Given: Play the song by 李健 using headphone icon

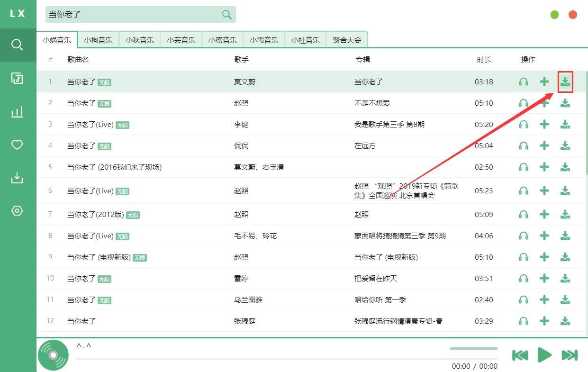Looking at the screenshot, I should (524, 125).
